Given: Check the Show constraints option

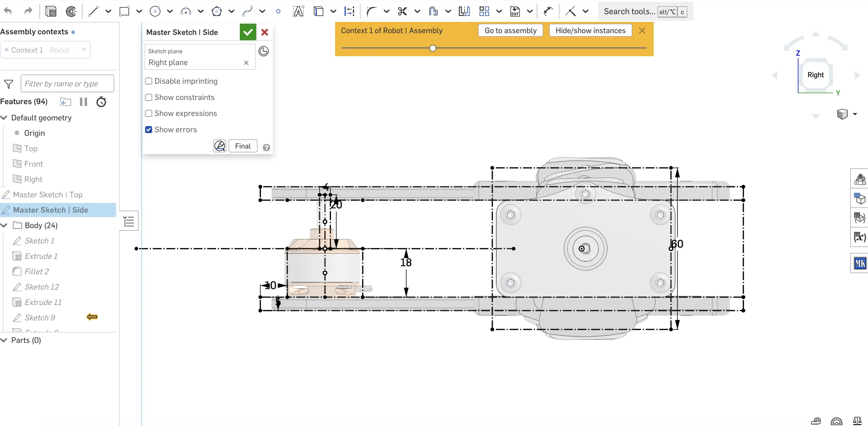Looking at the screenshot, I should point(149,97).
